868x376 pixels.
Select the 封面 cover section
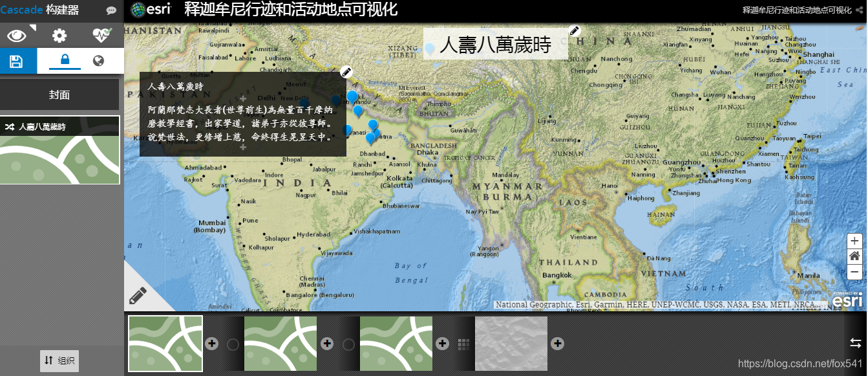(x=59, y=94)
